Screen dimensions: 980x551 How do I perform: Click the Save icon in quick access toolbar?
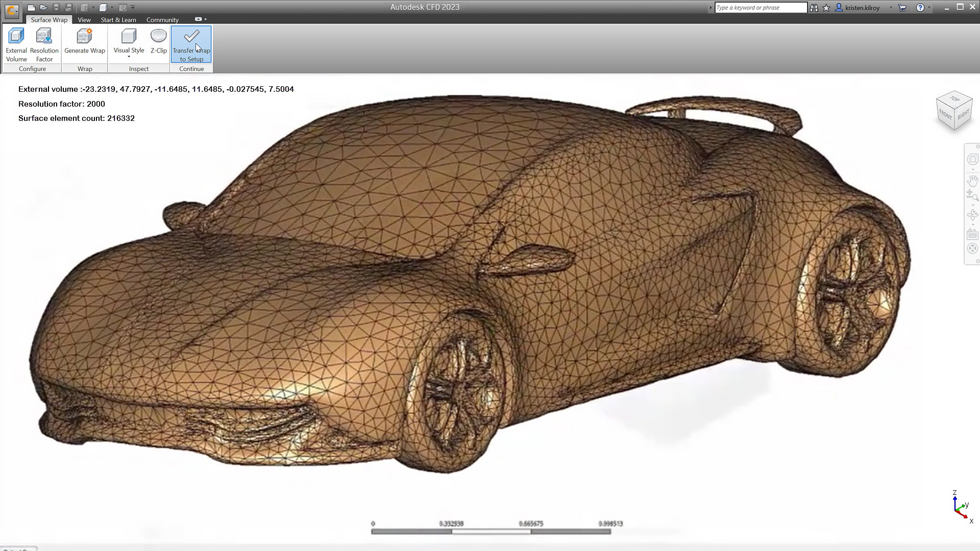click(x=56, y=8)
